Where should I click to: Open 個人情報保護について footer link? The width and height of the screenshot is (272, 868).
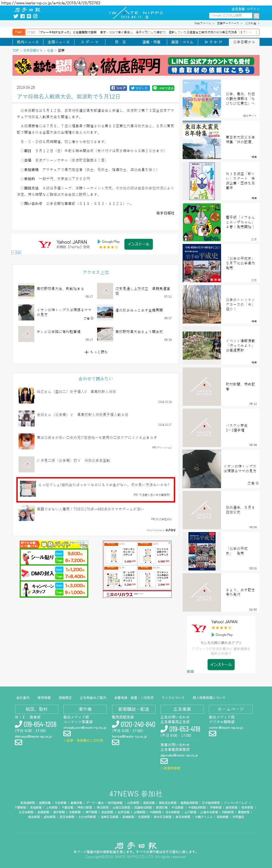(209, 698)
